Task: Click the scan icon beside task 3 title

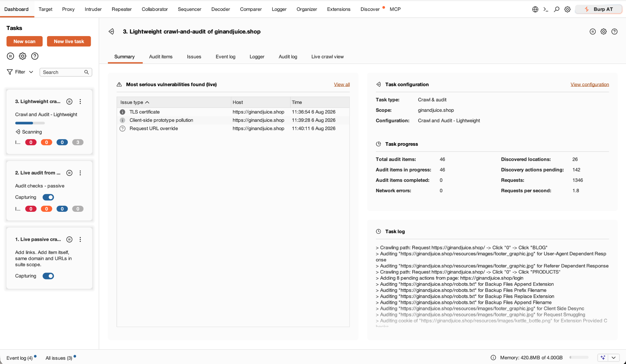Action: (x=111, y=31)
